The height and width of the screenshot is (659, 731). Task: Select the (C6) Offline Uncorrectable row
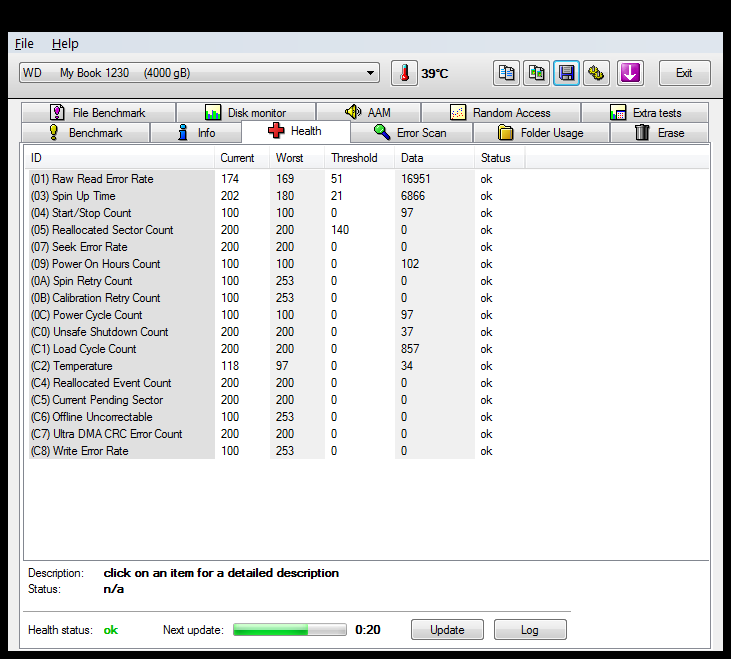[275, 417]
